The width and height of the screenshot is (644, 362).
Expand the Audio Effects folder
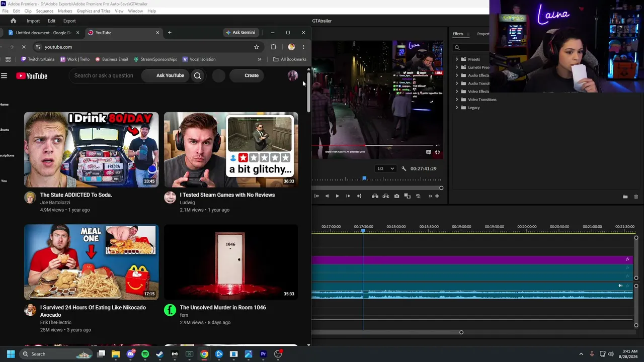coord(457,75)
